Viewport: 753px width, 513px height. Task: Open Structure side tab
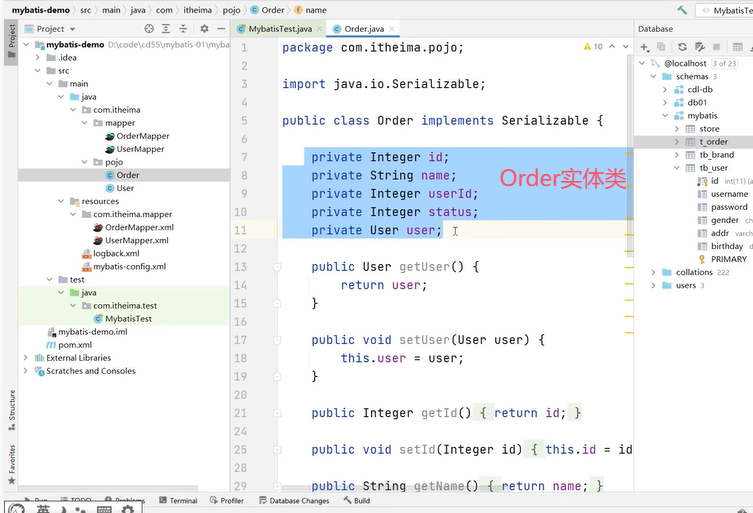(12, 410)
